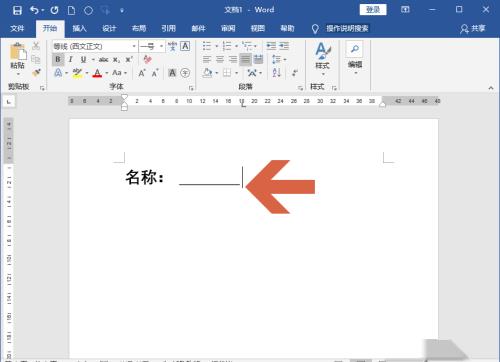Open the font name dropdown
Image resolution: width=500 pixels, height=362 pixels.
pos(134,46)
